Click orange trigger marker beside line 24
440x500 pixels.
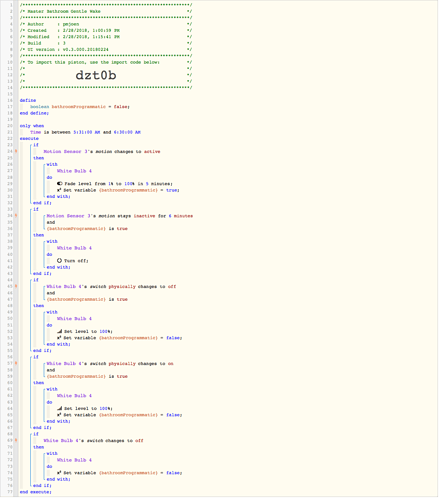(x=16, y=151)
